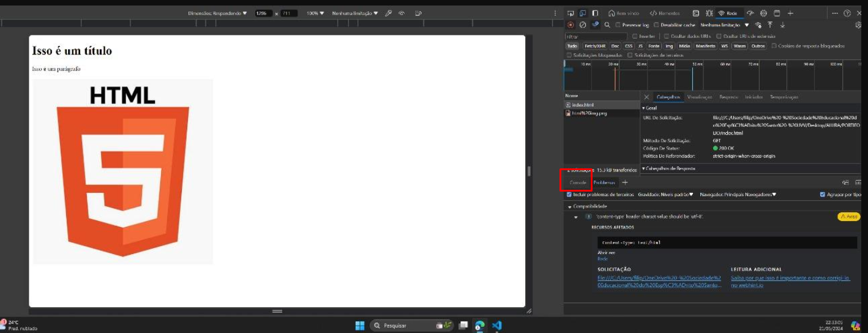Image resolution: width=868 pixels, height=333 pixels.
Task: Select the Manifesto filter button
Action: [705, 46]
